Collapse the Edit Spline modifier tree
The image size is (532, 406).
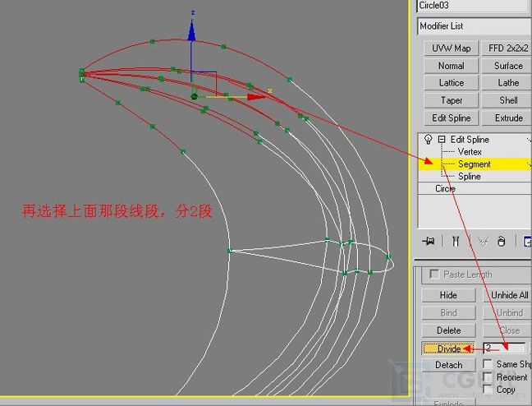point(442,139)
